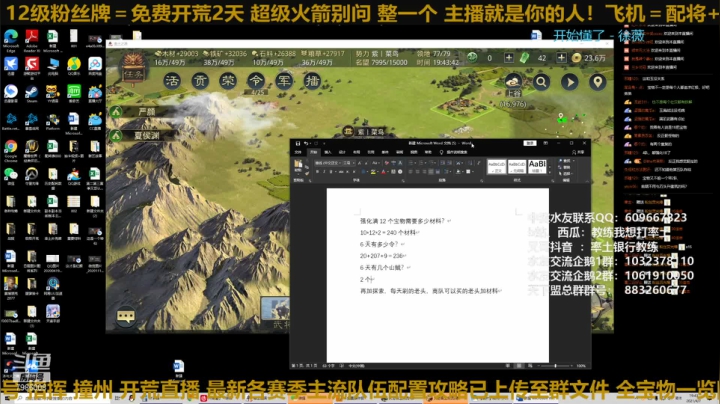Open the 令 orders button in game
The width and height of the screenshot is (720, 404).
click(x=256, y=81)
